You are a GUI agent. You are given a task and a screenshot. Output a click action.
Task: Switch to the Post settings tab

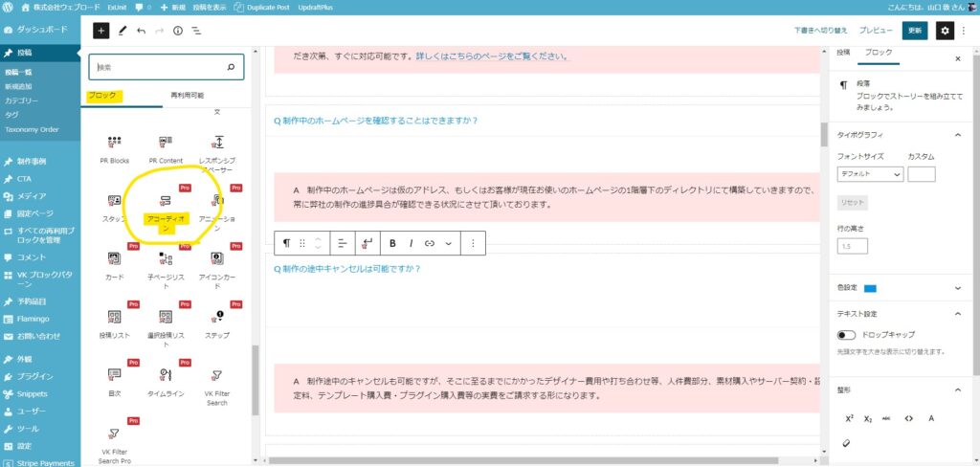[843, 53]
